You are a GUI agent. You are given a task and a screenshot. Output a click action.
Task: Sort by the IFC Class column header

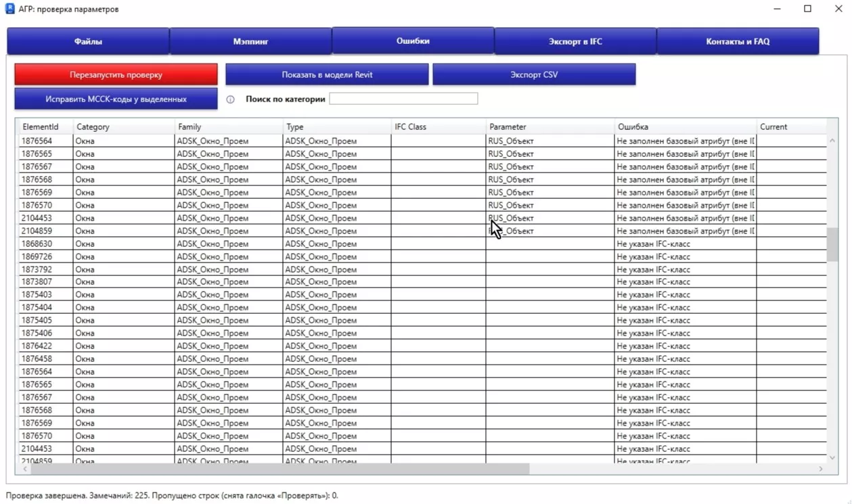(439, 127)
